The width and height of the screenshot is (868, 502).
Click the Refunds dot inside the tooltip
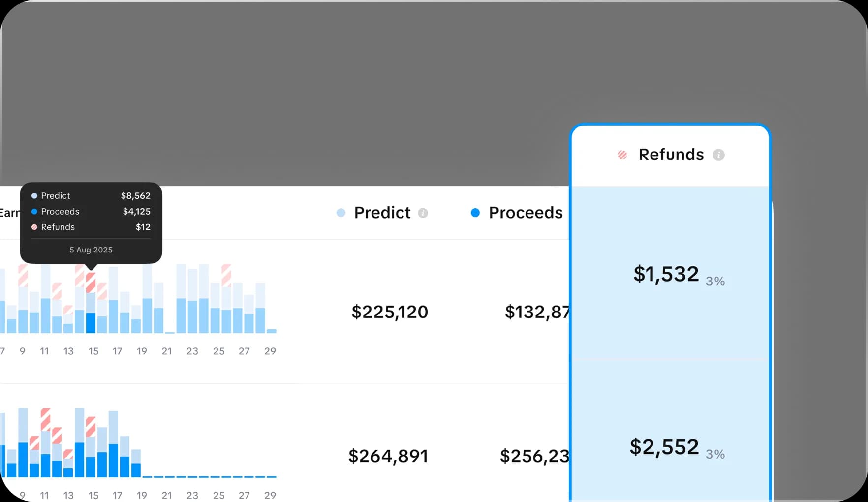pos(34,227)
